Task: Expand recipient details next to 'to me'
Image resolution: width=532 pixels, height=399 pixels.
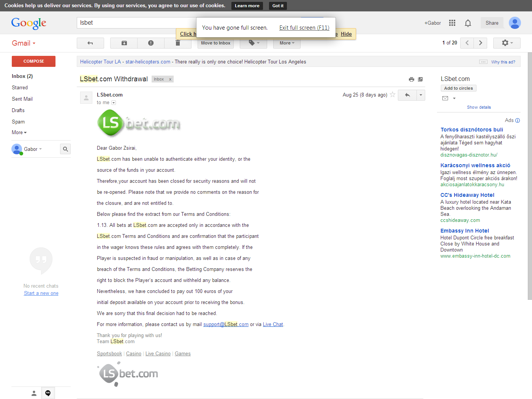Action: 114,103
